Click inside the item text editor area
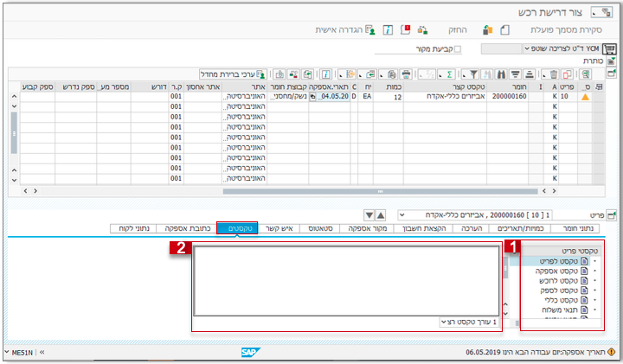Screen dimensions: 623x364 [x=346, y=281]
